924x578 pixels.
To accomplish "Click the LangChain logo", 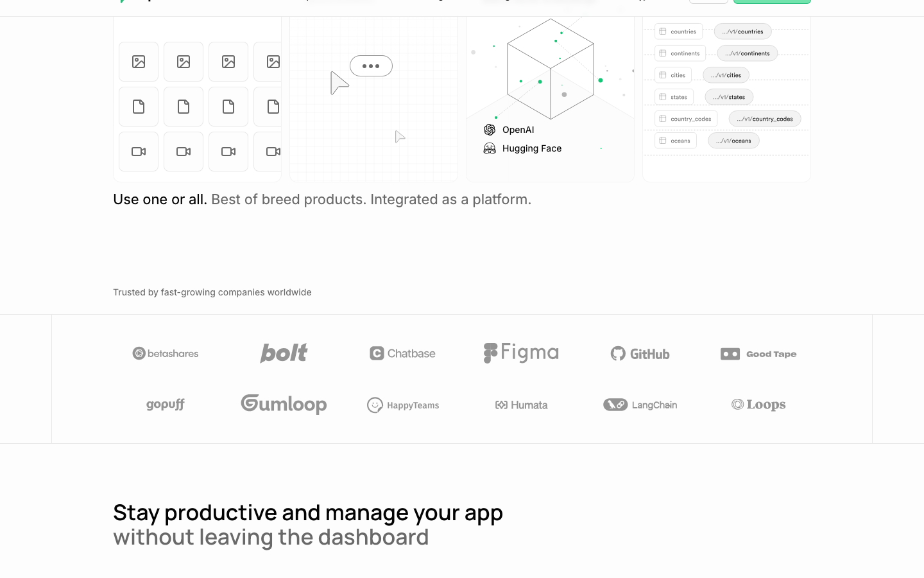I will click(640, 405).
